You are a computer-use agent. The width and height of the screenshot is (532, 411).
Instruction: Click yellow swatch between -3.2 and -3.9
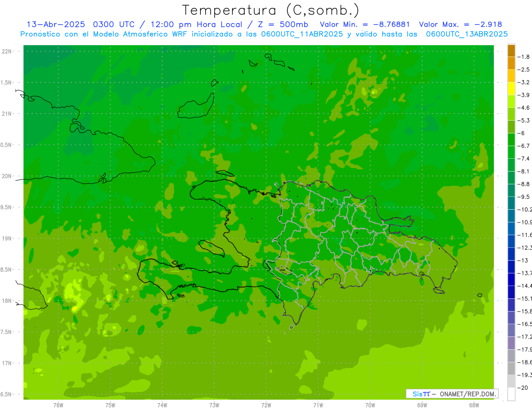(x=511, y=89)
